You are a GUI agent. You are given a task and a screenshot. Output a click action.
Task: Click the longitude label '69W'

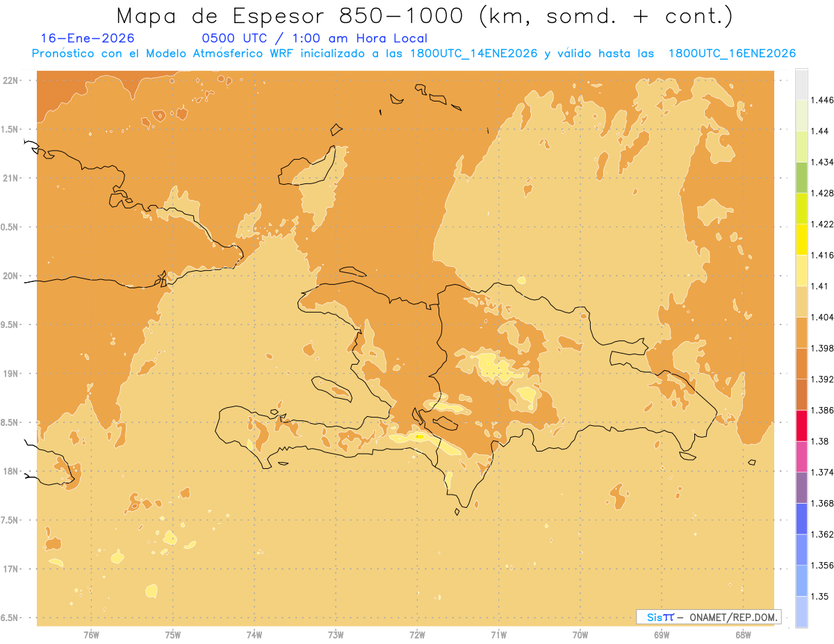662,635
